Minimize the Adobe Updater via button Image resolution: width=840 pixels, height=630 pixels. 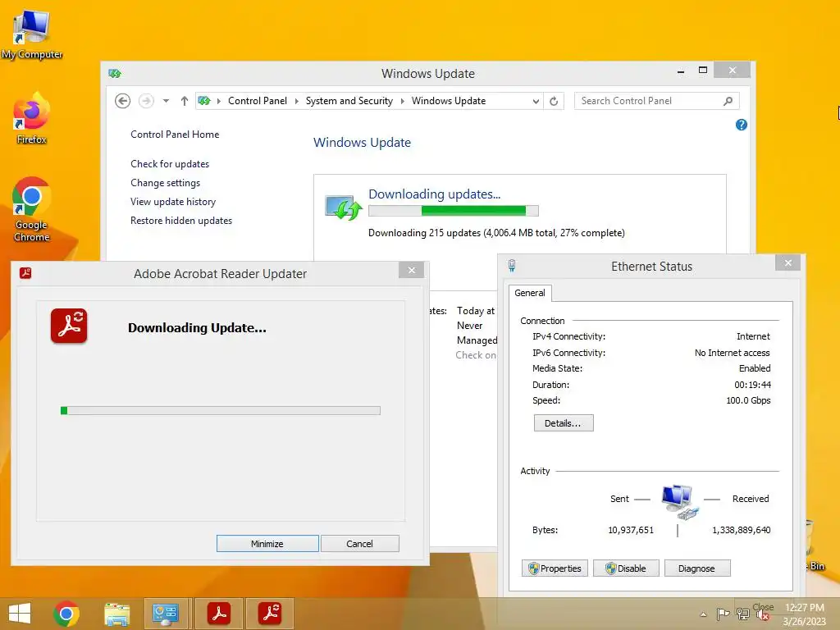(267, 543)
